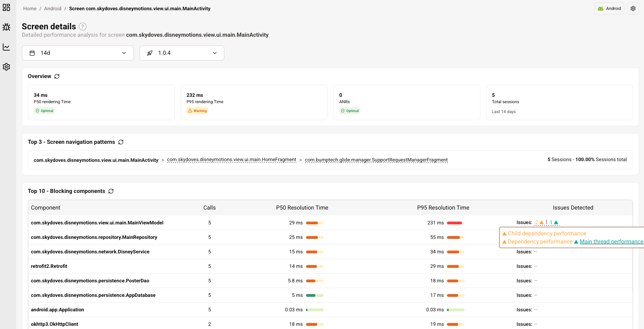Open the dashboard grid icon in sidebar
644x329 pixels.
tap(6, 7)
